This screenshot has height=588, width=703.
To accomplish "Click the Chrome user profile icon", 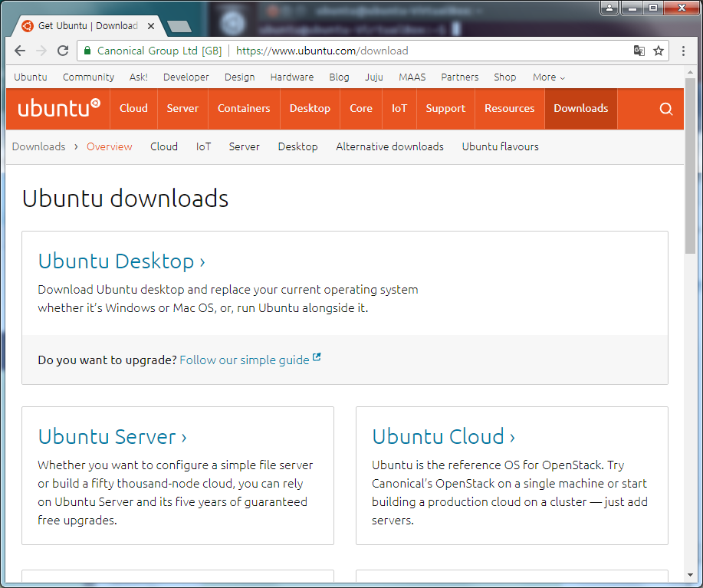I will pyautogui.click(x=609, y=8).
